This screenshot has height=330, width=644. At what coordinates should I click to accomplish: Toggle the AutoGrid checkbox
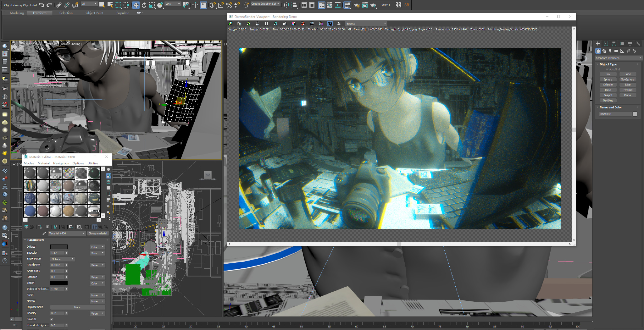[607, 69]
